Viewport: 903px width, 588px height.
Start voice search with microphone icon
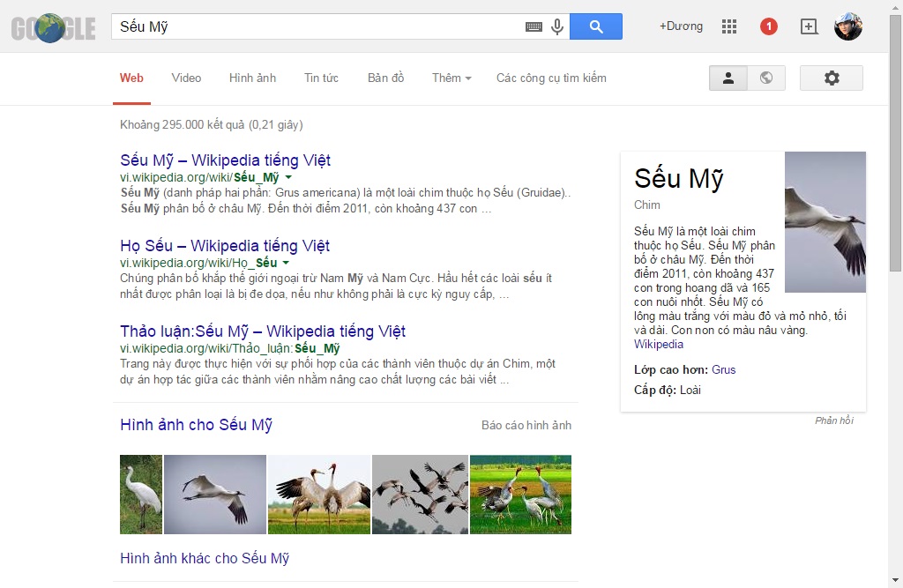click(x=557, y=26)
